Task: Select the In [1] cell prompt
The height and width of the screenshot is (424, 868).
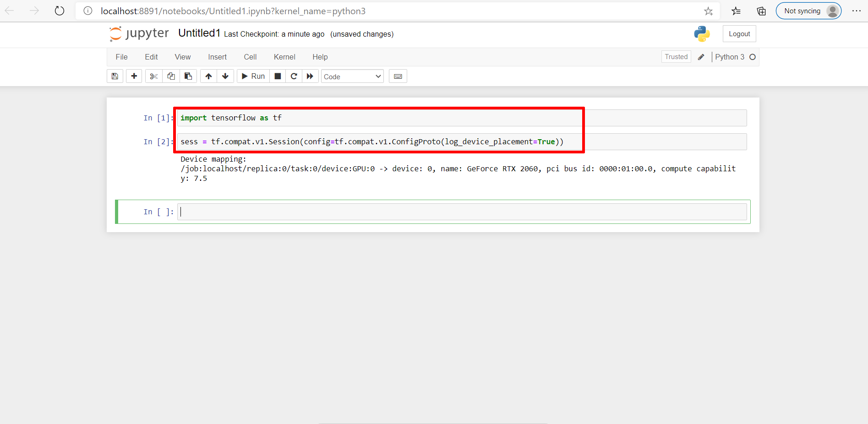Action: tap(158, 118)
